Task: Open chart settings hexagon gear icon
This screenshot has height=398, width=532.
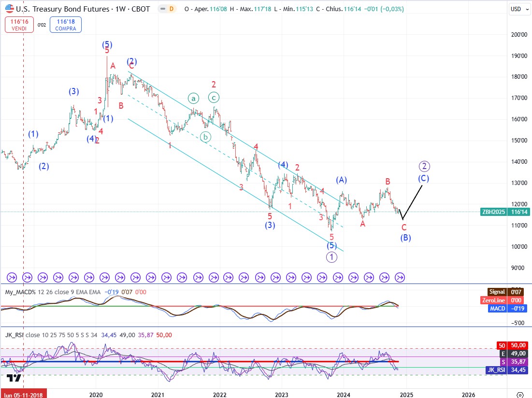Action: [x=520, y=395]
